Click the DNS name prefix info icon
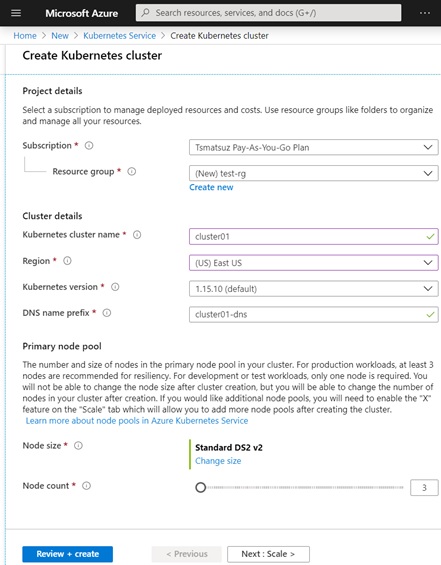Screen dimensions: 441x565 coord(107,313)
